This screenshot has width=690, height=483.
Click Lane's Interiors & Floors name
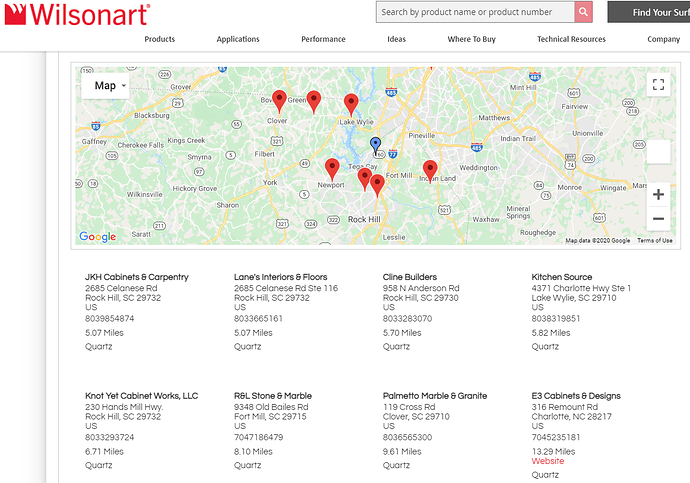pos(281,277)
